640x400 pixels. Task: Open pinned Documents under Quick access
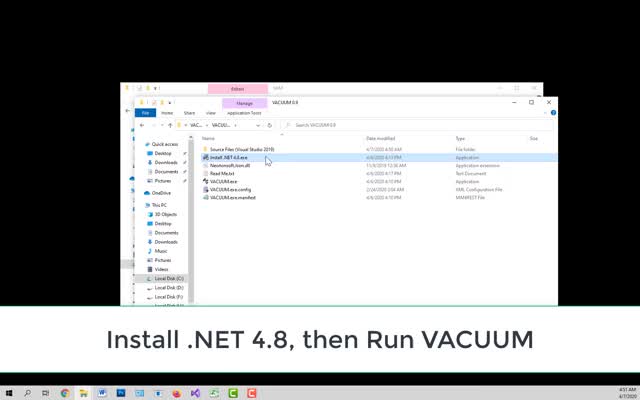pos(166,172)
